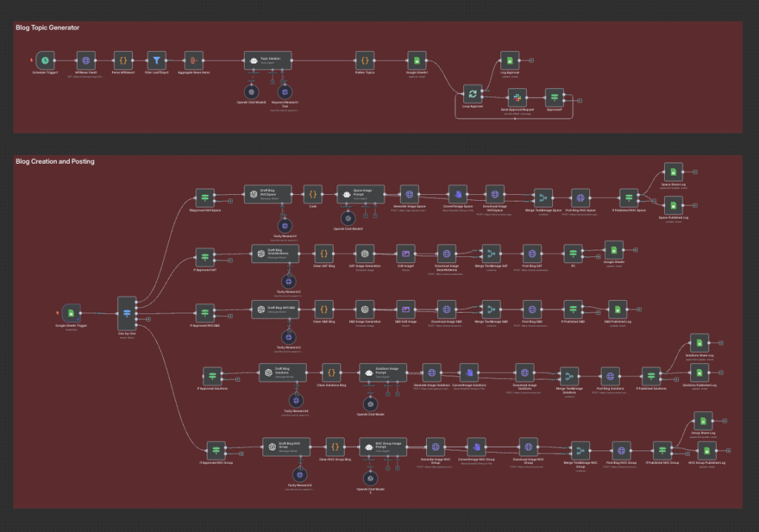Select the Google Sheets Trigger node
This screenshot has width=759, height=532.
(x=71, y=313)
